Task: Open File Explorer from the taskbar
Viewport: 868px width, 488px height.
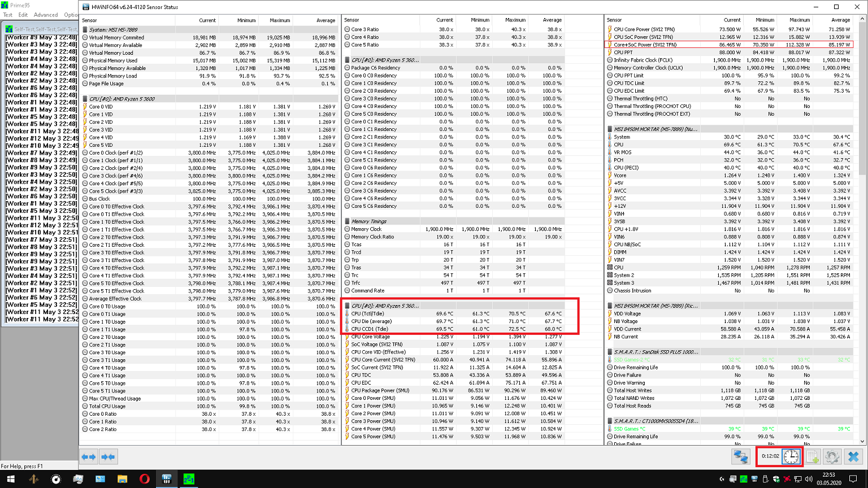Action: (122, 479)
